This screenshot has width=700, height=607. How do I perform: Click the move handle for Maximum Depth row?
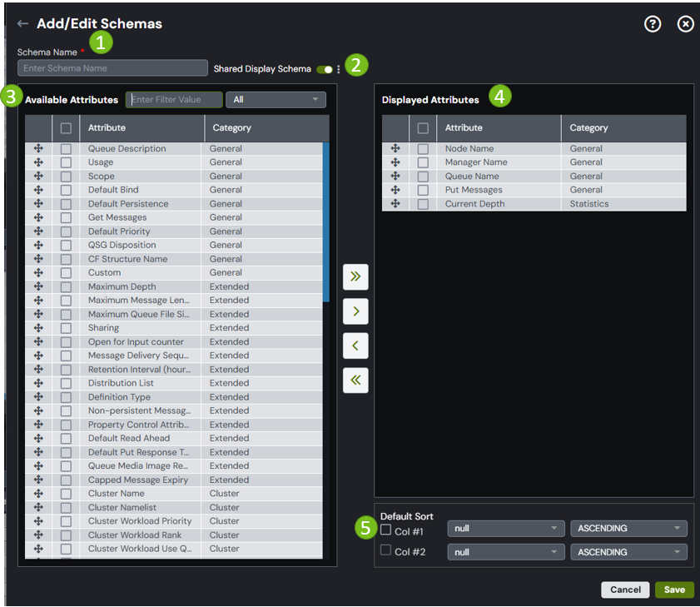(x=38, y=286)
